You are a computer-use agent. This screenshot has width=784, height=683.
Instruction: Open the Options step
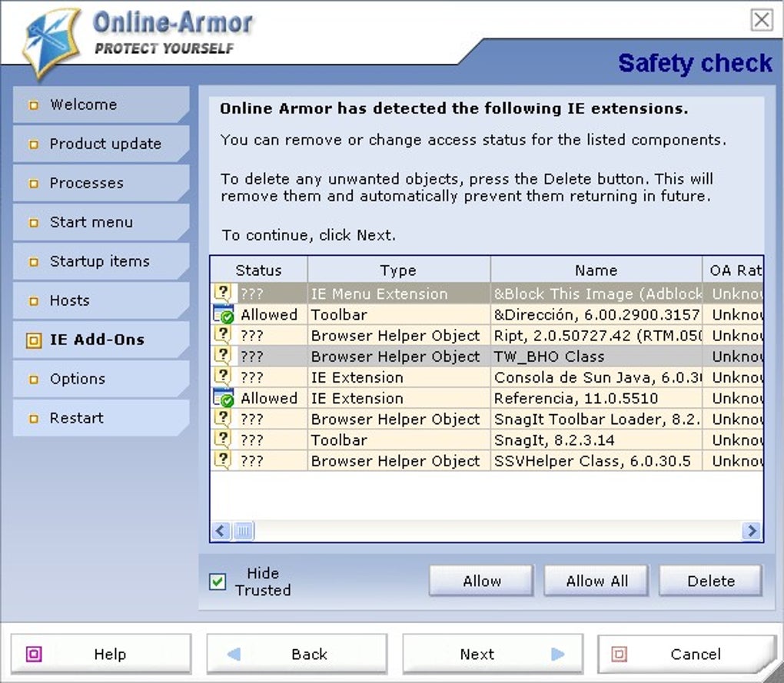click(x=101, y=380)
